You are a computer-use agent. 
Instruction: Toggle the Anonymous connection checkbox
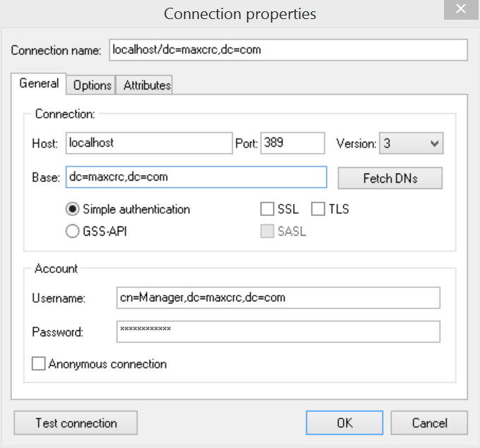coord(39,364)
